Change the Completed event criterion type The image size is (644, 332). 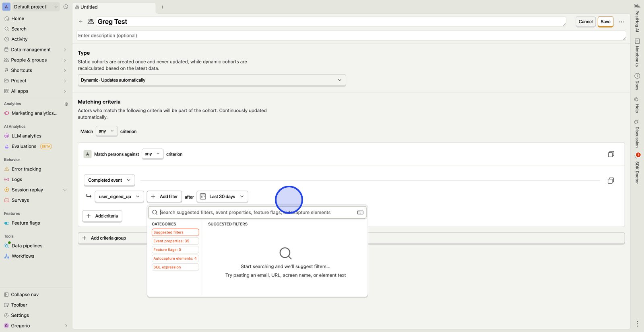pyautogui.click(x=109, y=180)
